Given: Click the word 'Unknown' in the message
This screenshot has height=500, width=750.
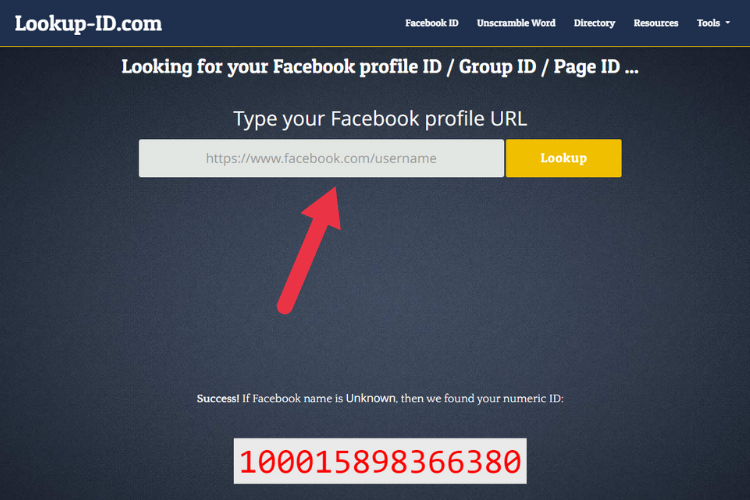Looking at the screenshot, I should (371, 399).
